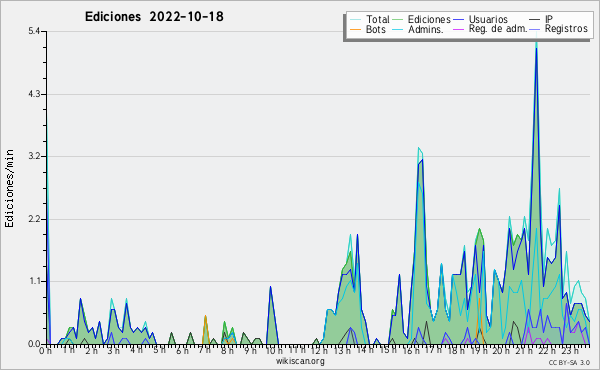Click the magenta Reg. de adm. legend swatch
The image size is (600, 370).
[x=459, y=29]
